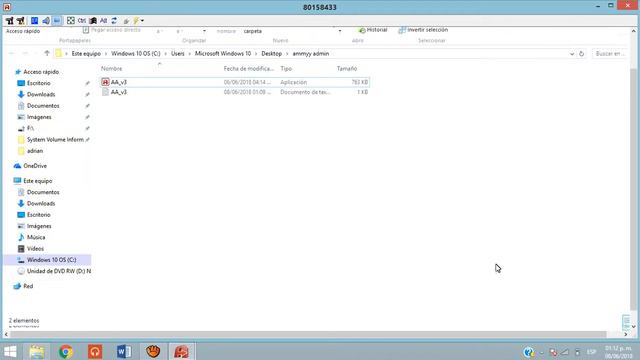Open Imágenes under Este equipo
Viewport: 640px width, 360px height.
pos(39,226)
